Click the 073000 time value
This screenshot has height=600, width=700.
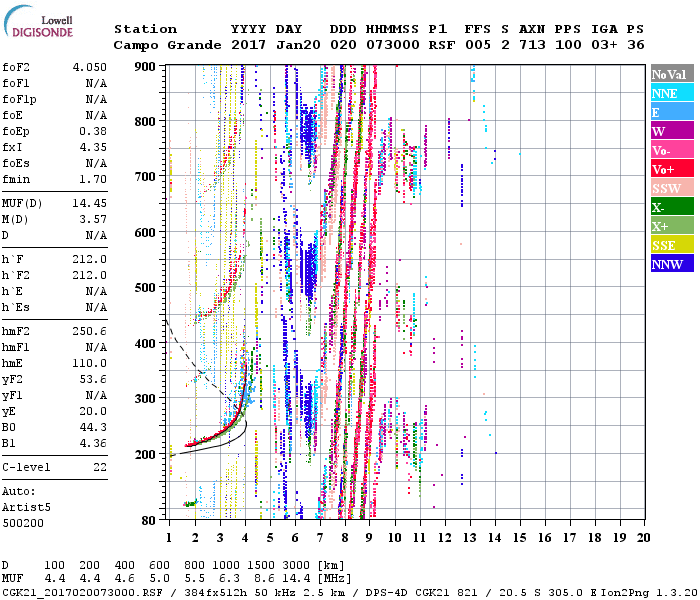pos(393,45)
